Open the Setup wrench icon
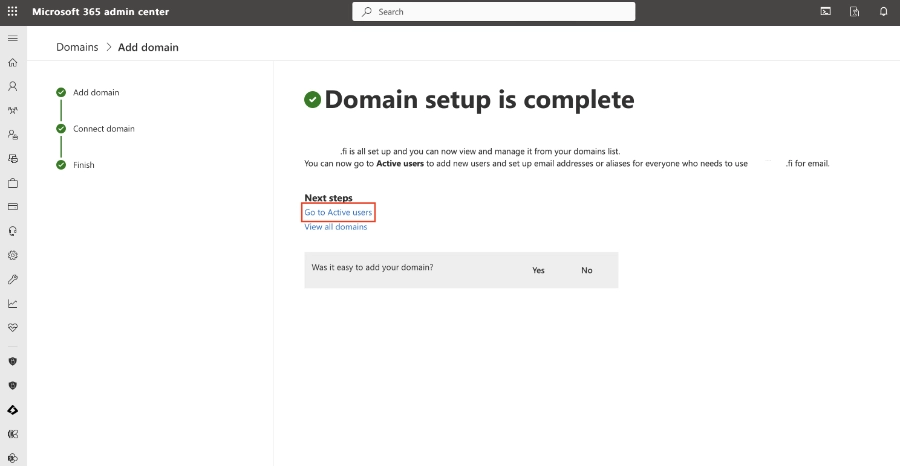The image size is (900, 466). click(13, 279)
